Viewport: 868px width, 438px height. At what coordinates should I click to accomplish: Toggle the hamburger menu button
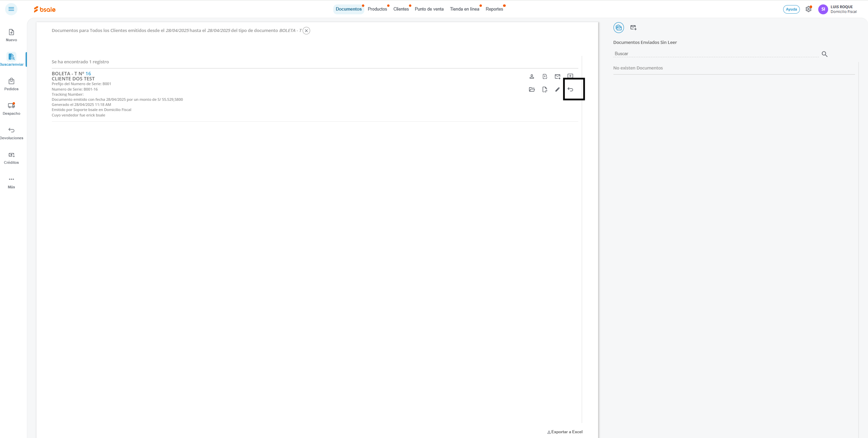click(x=11, y=9)
